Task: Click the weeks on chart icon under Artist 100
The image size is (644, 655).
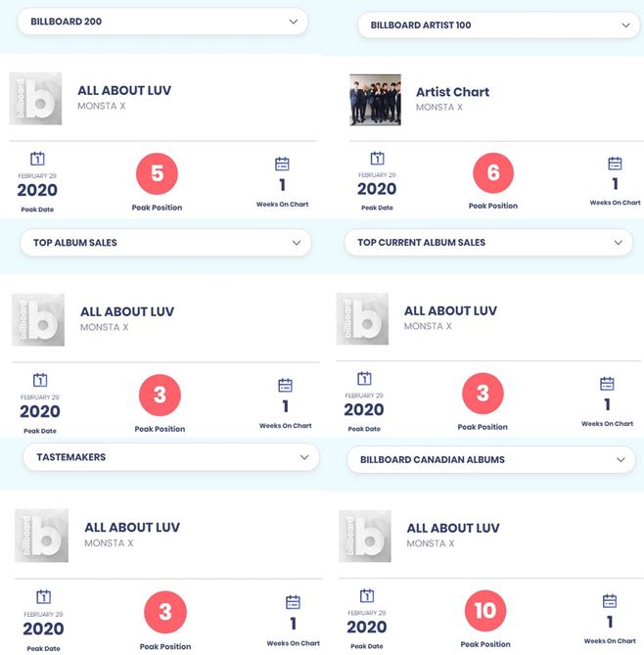Action: tap(615, 164)
